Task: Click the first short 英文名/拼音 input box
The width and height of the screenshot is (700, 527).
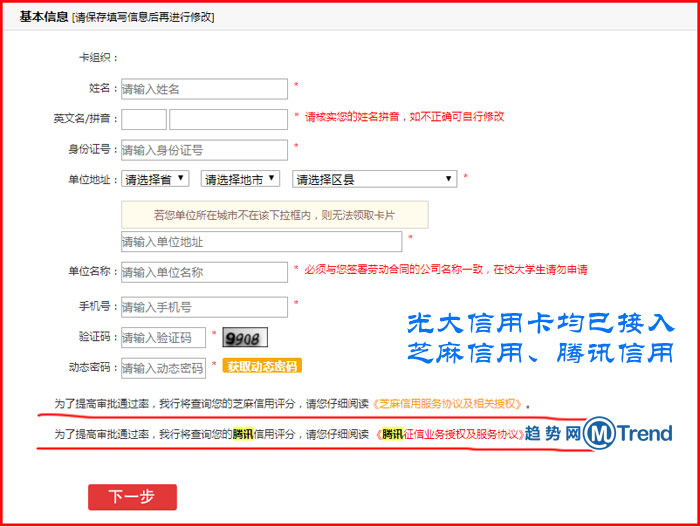Action: click(144, 119)
